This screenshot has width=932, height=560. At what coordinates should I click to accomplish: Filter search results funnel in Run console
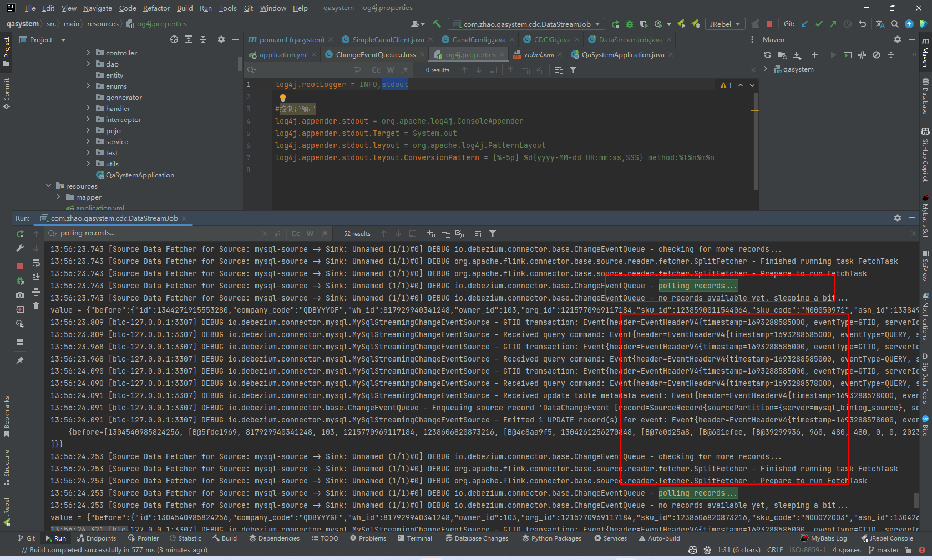(x=493, y=233)
